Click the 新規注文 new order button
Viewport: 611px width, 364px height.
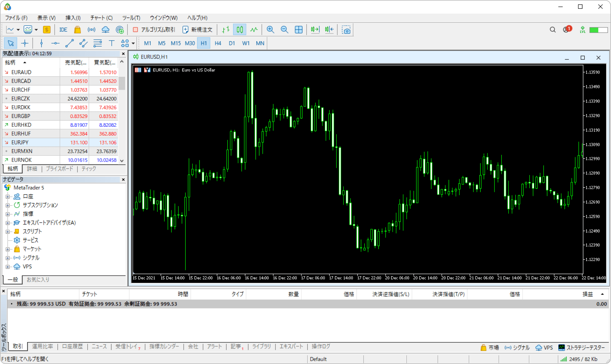pyautogui.click(x=198, y=30)
